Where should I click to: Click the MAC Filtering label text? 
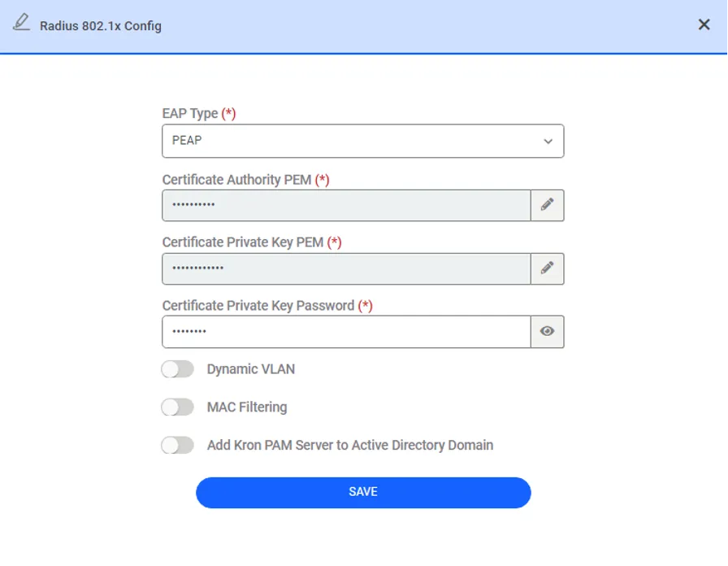247,407
